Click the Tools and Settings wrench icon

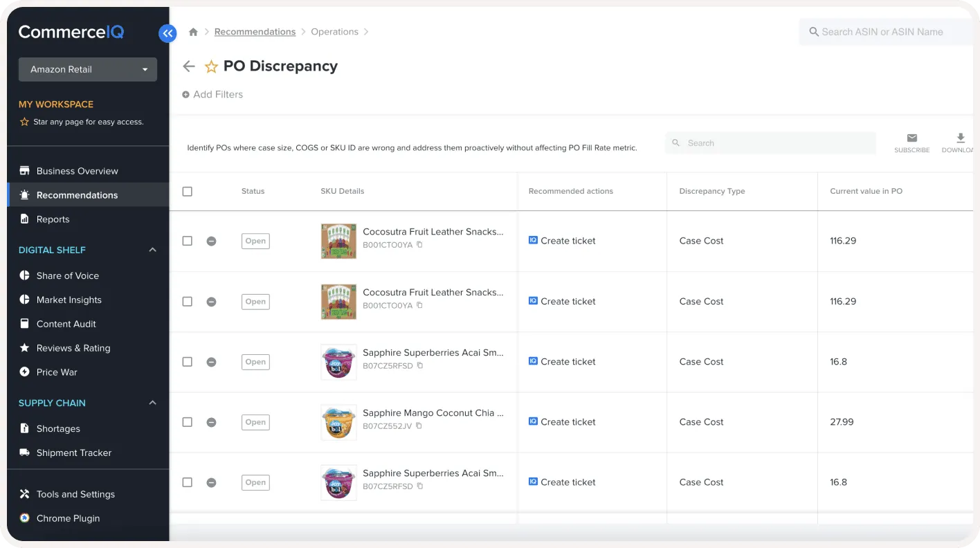click(25, 494)
